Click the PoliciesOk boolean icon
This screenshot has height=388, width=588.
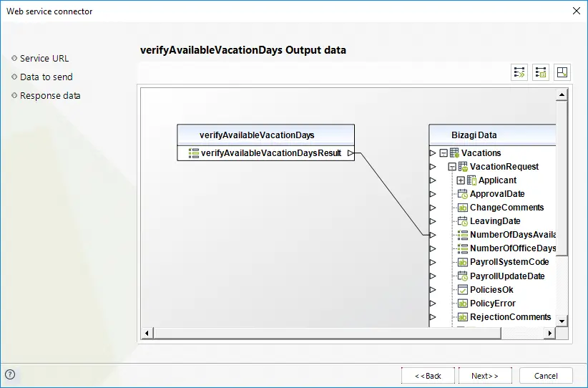pyautogui.click(x=463, y=290)
